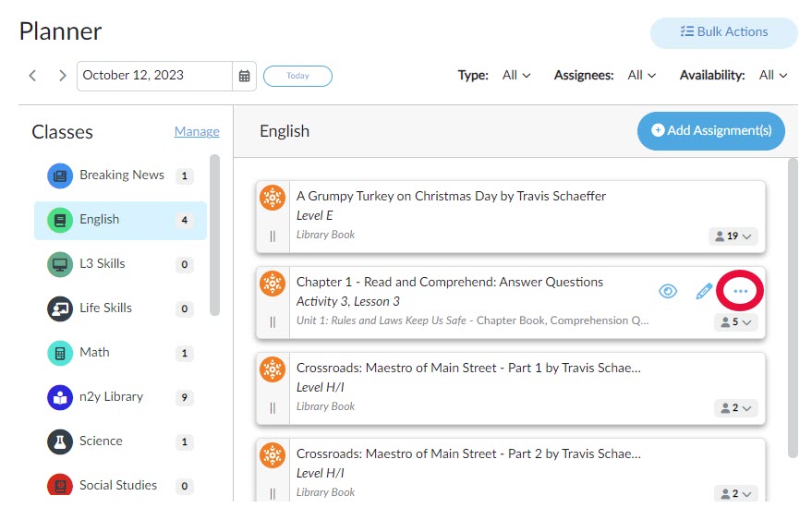Edit Chapter 1 assignment with pencil icon

(x=704, y=291)
